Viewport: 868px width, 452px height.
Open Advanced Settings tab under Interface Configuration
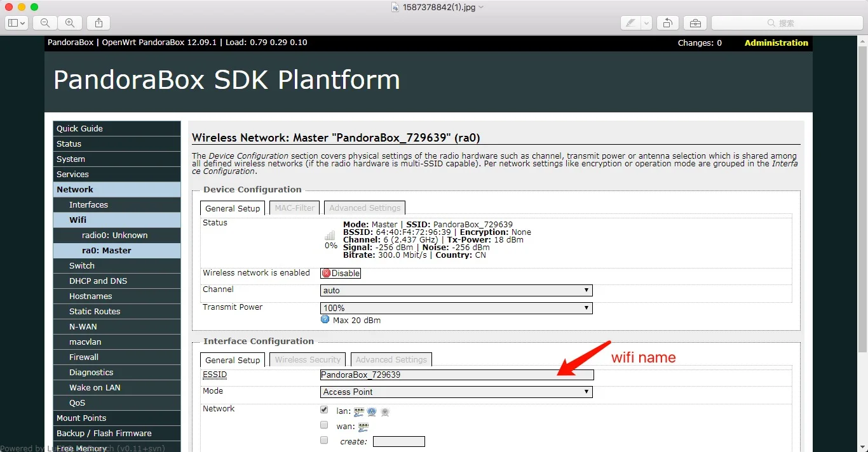point(391,359)
